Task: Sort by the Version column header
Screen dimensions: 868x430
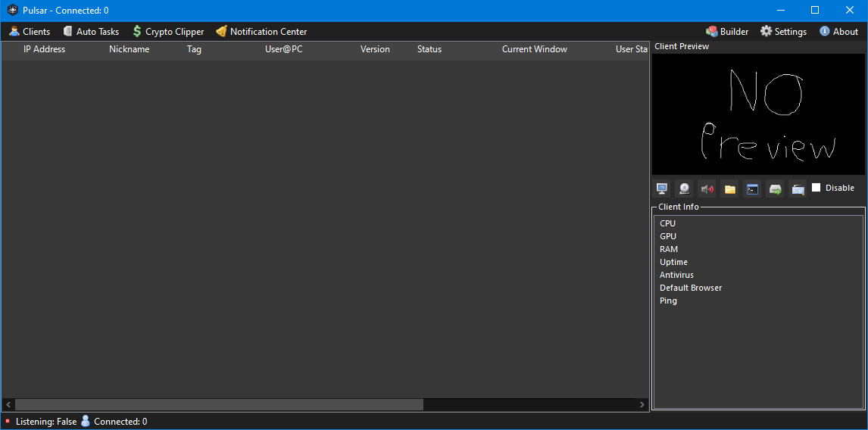Action: pyautogui.click(x=375, y=49)
